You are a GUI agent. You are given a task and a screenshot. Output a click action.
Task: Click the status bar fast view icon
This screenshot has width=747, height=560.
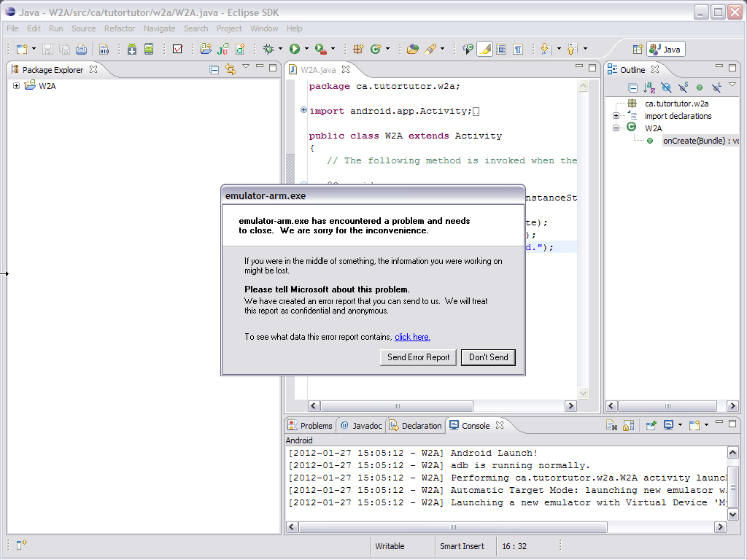[x=22, y=544]
